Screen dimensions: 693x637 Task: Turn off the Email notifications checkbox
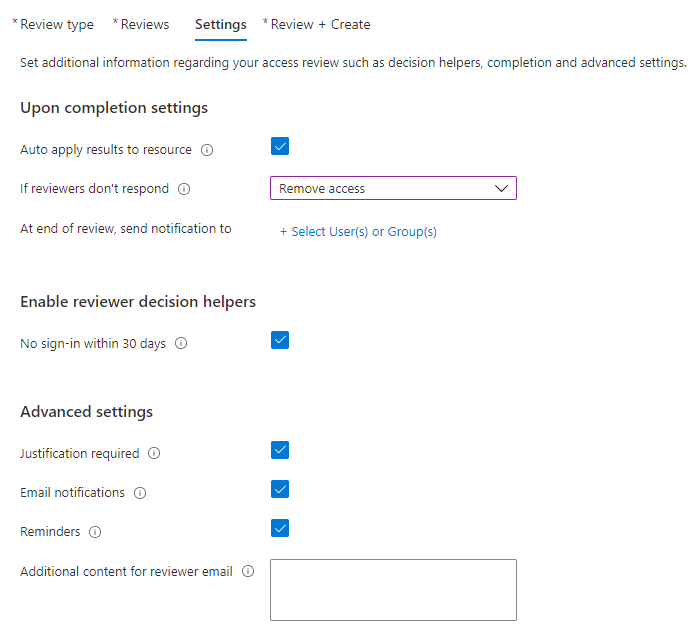280,489
